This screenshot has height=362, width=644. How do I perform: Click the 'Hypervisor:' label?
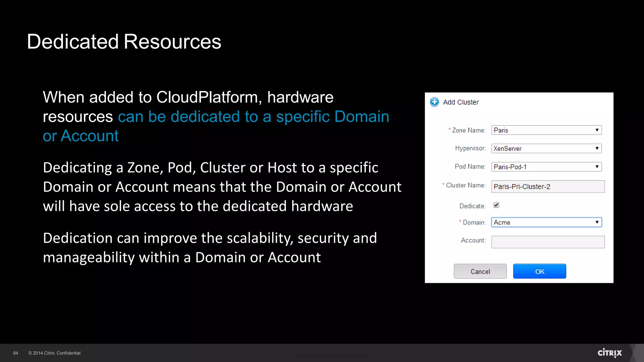[x=470, y=148]
